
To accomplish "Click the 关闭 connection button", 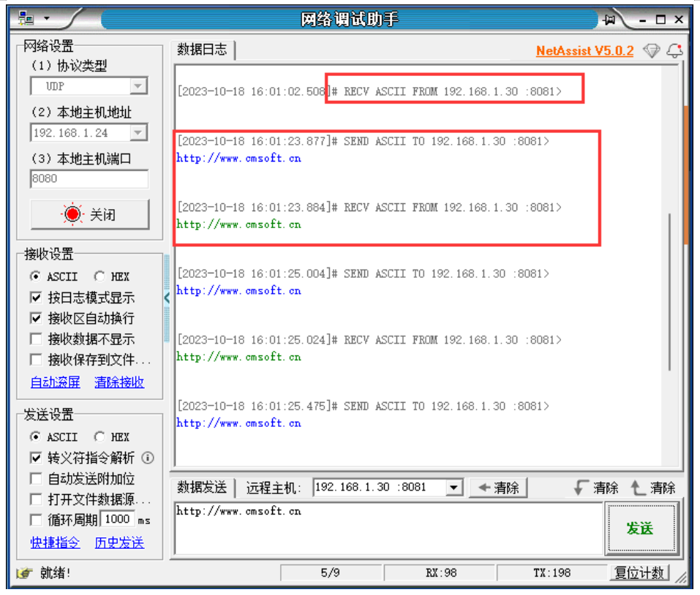I will click(90, 215).
